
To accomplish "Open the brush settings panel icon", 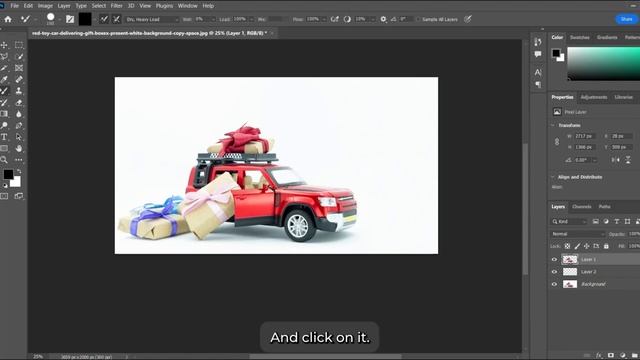I will (x=70, y=19).
